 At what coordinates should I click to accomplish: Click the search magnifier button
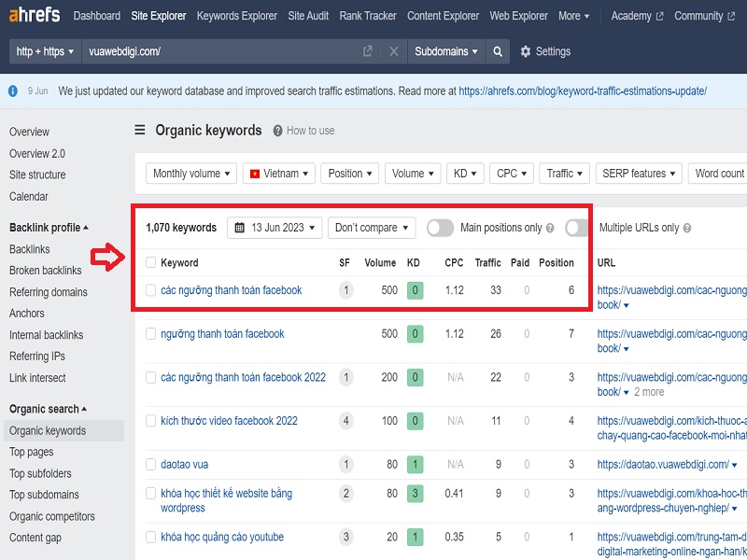click(x=498, y=51)
